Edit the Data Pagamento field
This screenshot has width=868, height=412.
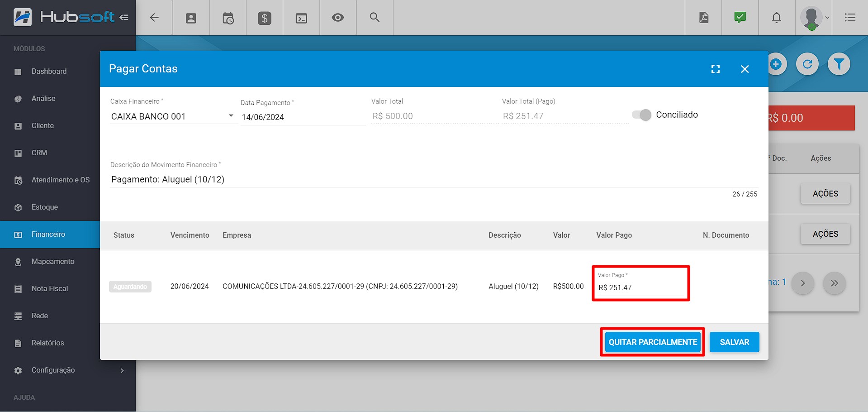pyautogui.click(x=302, y=117)
